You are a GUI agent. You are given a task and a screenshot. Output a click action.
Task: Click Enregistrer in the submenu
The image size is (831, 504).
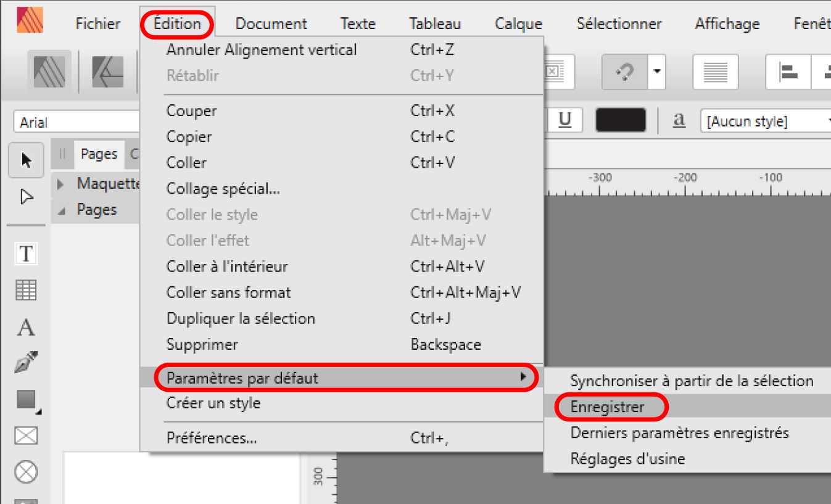pos(687,407)
